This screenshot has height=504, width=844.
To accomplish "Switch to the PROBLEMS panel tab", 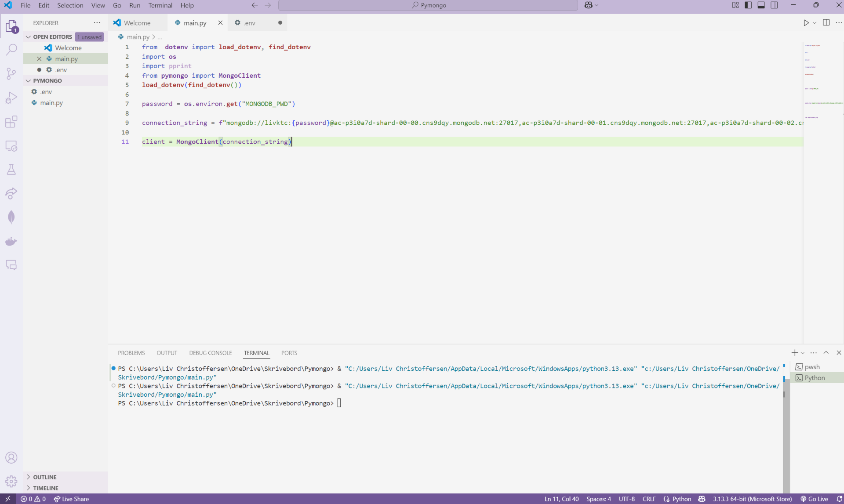I will [x=131, y=353].
